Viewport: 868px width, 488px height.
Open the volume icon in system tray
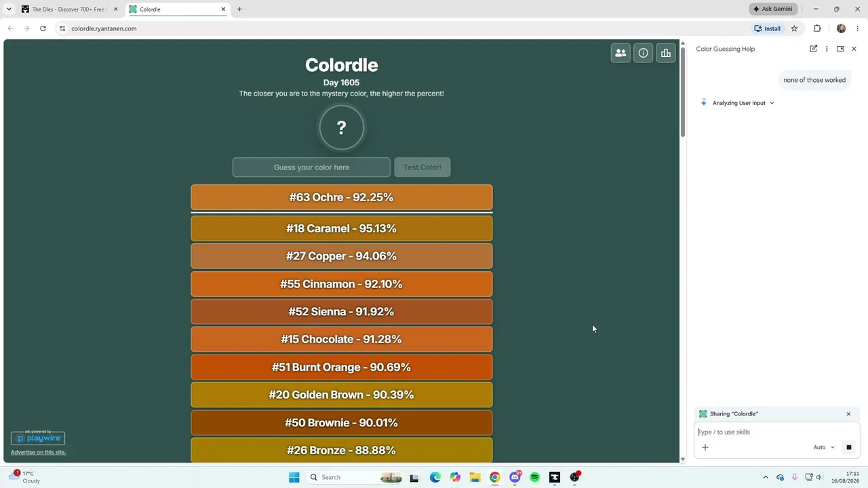(819, 477)
